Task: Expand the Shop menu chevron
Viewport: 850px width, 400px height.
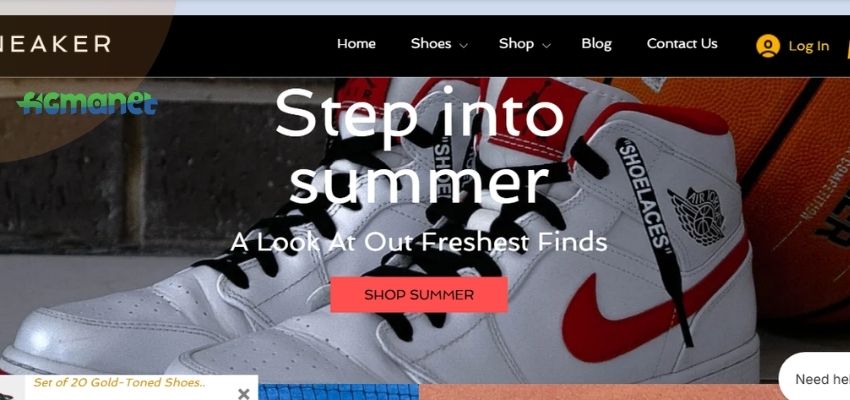Action: pyautogui.click(x=546, y=46)
